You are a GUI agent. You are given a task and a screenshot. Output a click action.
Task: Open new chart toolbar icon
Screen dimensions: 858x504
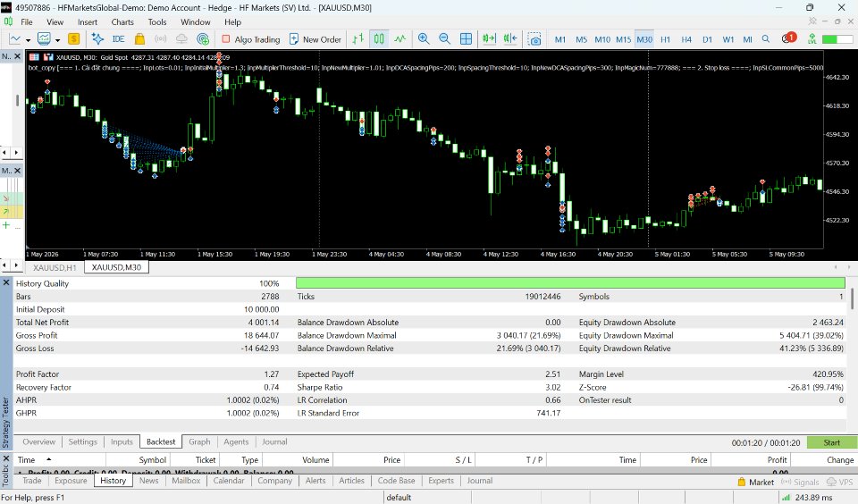[x=15, y=38]
